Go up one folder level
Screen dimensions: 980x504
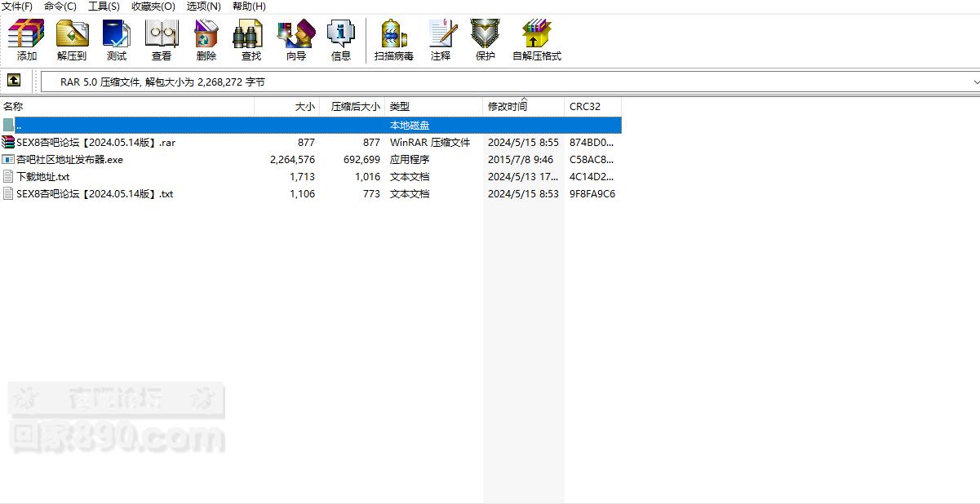(14, 81)
